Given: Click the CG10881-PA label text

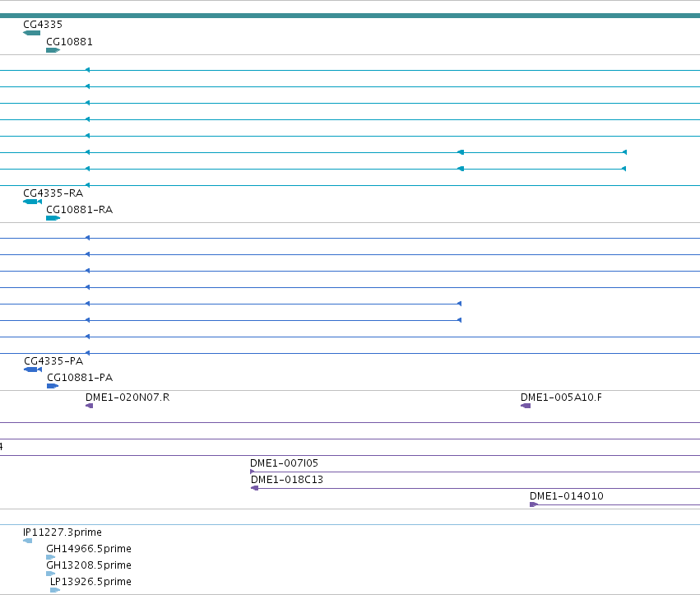Looking at the screenshot, I should [80, 378].
